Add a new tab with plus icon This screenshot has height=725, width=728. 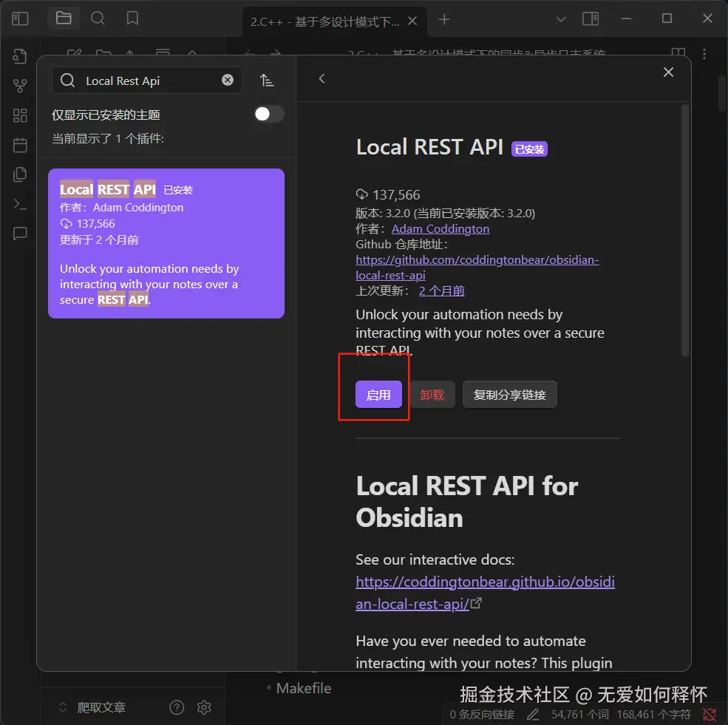point(444,19)
